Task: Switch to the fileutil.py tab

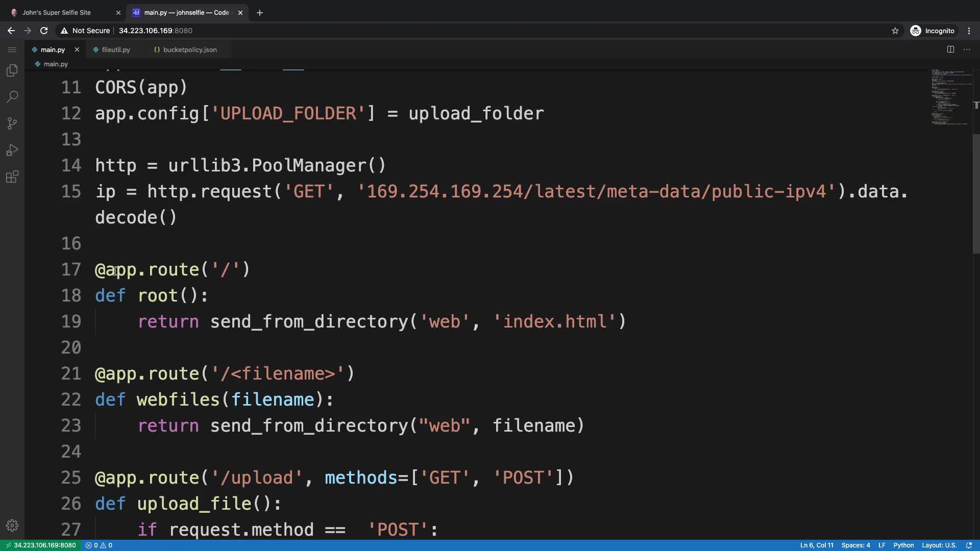Action: click(115, 49)
